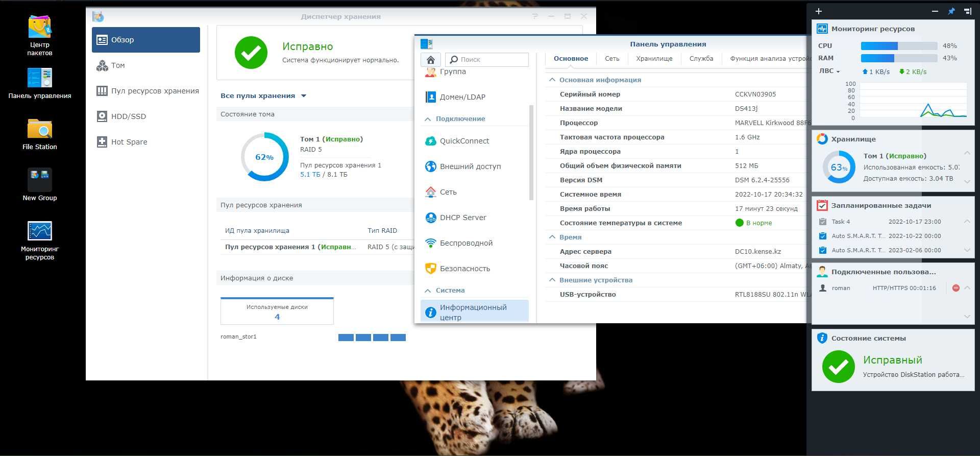Click Пул ресурсов хранения 1 row
The image size is (980, 456).
click(316, 247)
